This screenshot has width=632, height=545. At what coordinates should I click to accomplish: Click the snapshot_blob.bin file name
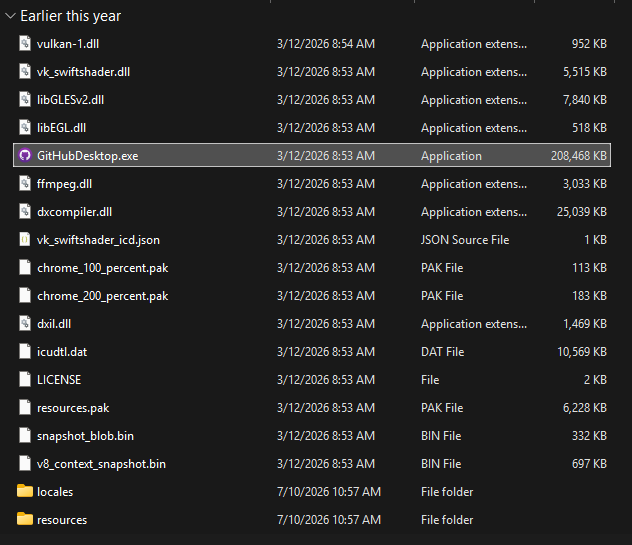point(85,436)
